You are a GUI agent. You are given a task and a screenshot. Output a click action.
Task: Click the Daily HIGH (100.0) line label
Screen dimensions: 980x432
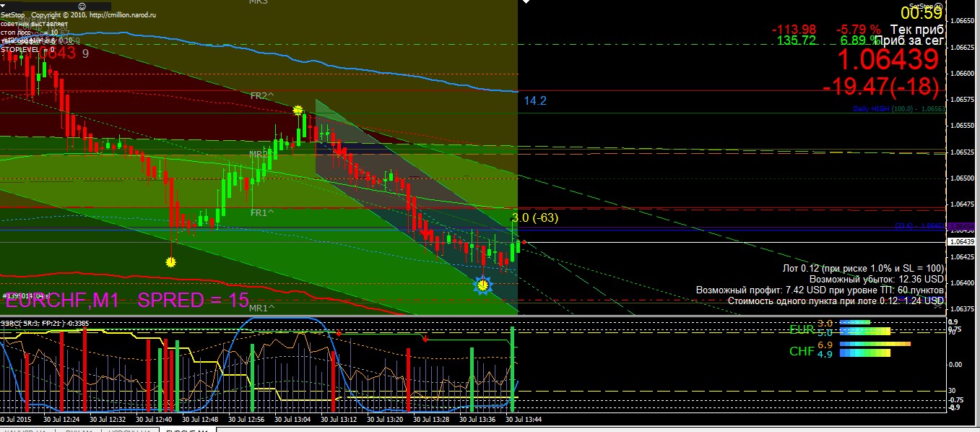[x=898, y=108]
